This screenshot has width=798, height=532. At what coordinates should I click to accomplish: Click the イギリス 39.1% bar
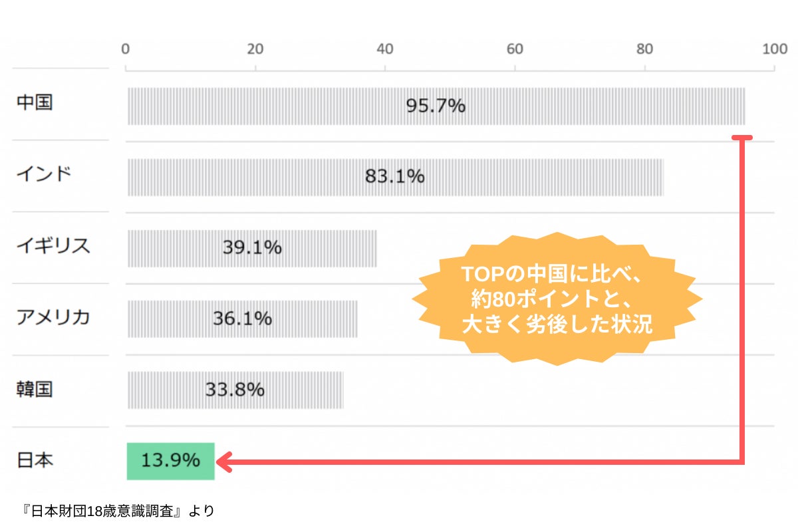click(252, 248)
